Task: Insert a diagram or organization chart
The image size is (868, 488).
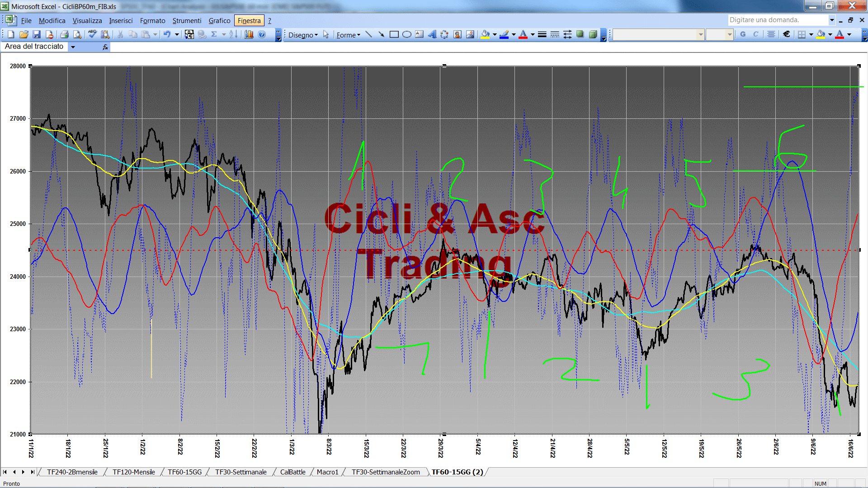Action: (x=445, y=34)
